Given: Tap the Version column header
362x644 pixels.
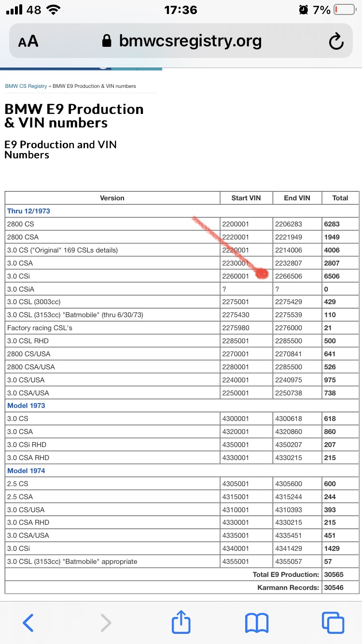Looking at the screenshot, I should (x=112, y=198).
